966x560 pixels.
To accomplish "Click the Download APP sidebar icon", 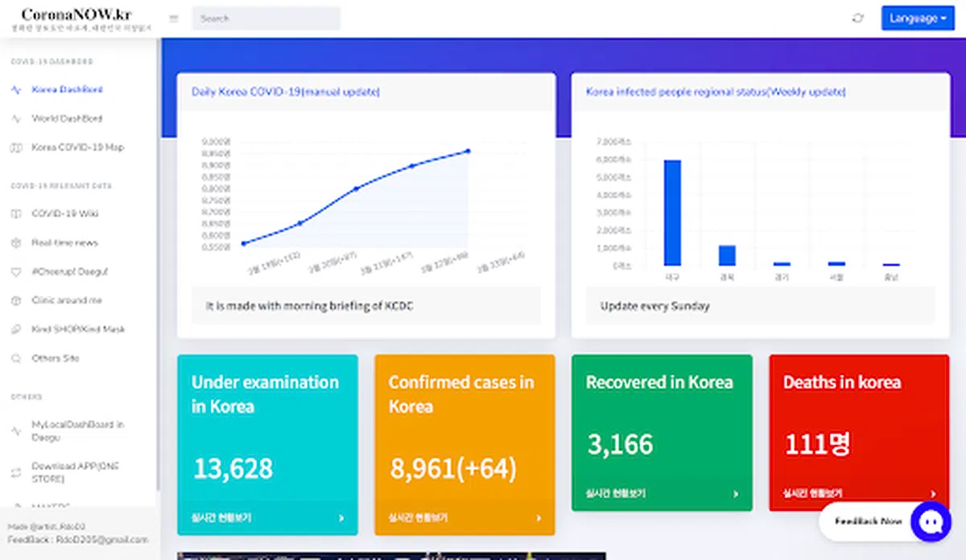I will pyautogui.click(x=16, y=472).
